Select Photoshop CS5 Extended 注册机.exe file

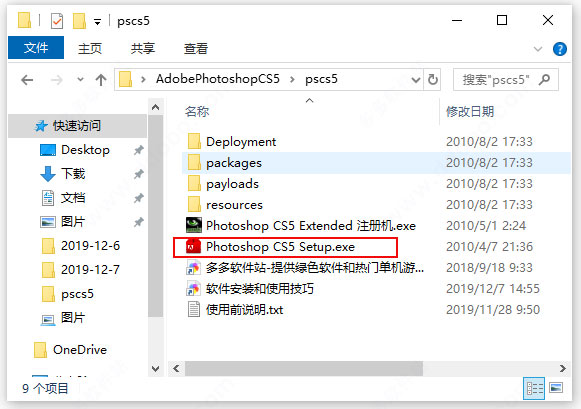pos(301,226)
